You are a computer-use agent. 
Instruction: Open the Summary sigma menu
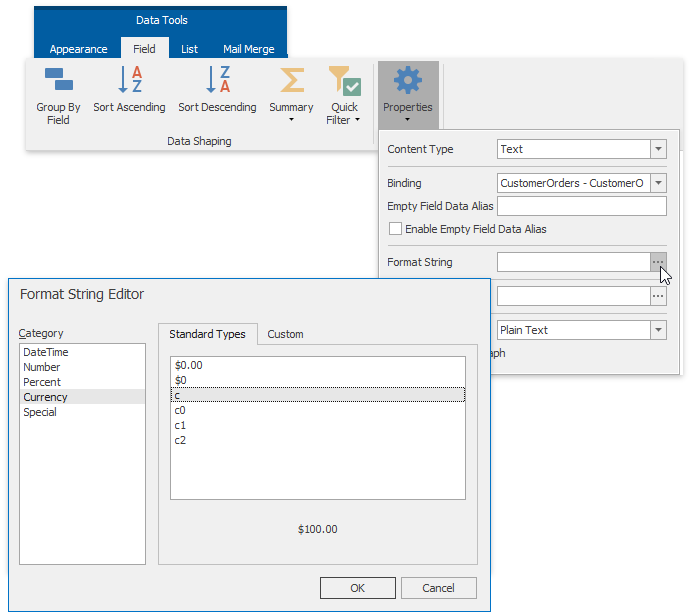(x=291, y=82)
